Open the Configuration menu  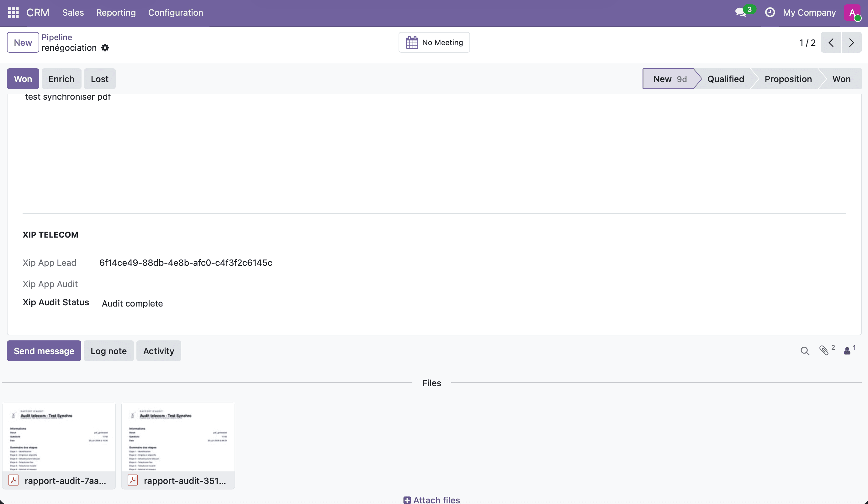176,13
